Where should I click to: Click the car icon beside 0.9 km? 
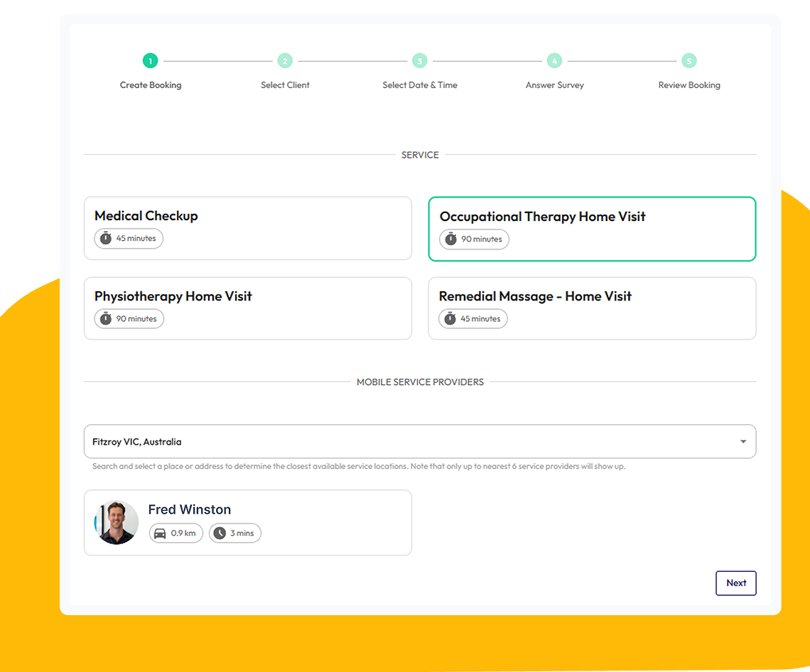pyautogui.click(x=160, y=533)
